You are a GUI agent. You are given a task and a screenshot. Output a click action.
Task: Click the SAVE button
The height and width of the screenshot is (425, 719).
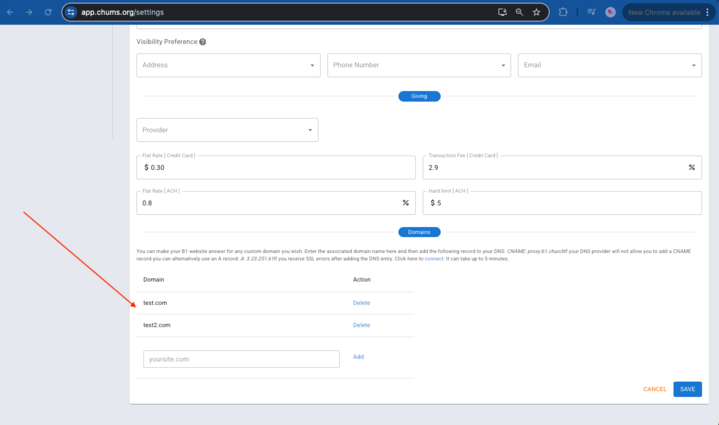click(687, 389)
